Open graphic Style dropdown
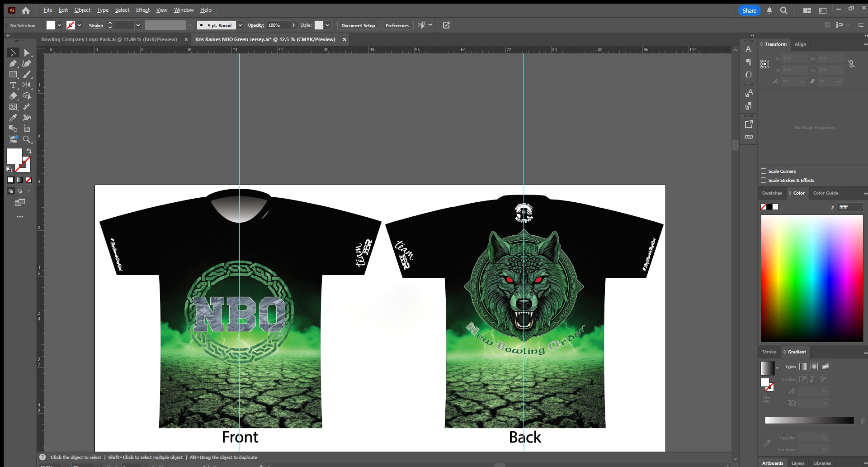 click(327, 25)
